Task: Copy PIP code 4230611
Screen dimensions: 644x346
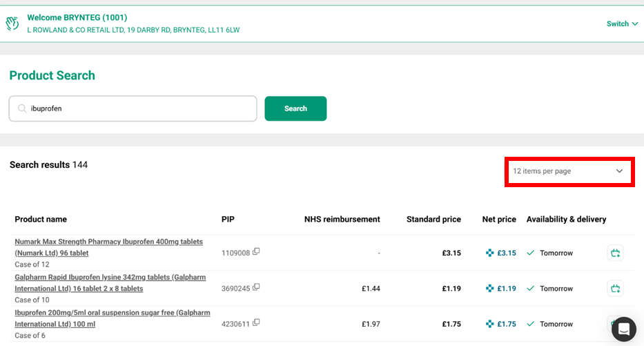Action: click(256, 323)
